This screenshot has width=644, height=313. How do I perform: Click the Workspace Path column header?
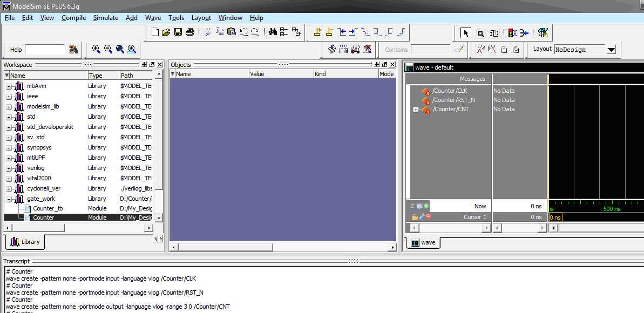point(136,76)
